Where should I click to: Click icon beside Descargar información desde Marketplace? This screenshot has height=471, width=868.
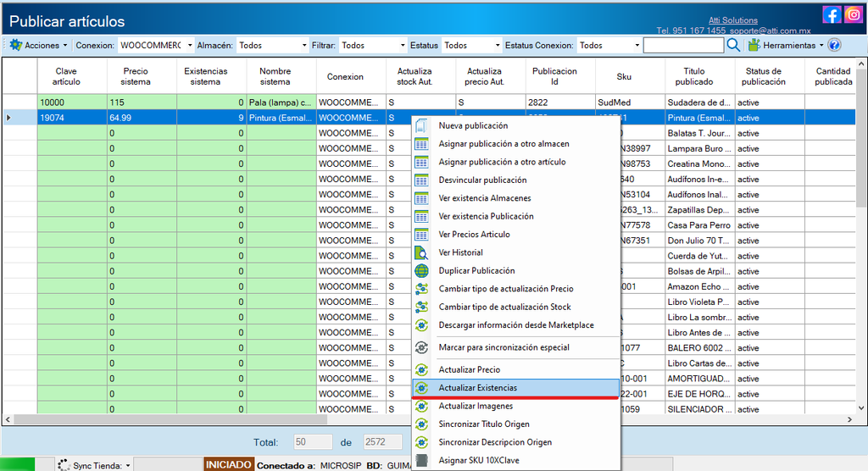click(421, 325)
